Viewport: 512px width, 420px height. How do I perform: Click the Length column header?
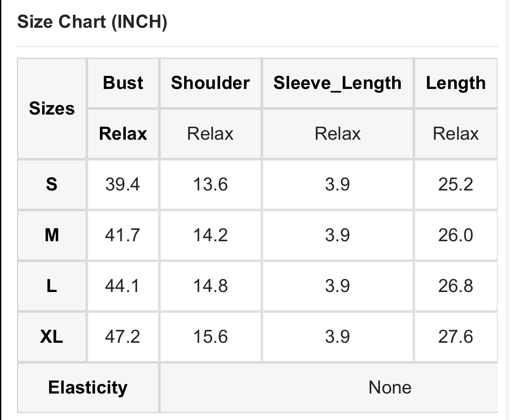pos(456,83)
